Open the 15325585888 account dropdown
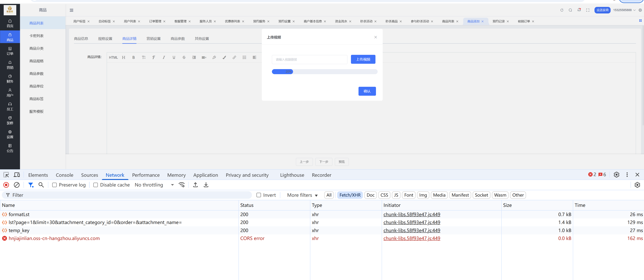The image size is (644, 280). pyautogui.click(x=624, y=10)
